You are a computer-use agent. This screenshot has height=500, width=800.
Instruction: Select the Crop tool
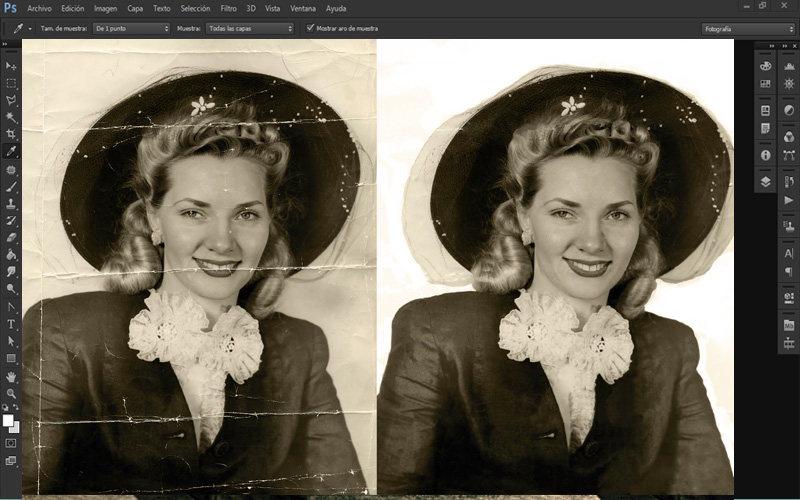coord(12,134)
